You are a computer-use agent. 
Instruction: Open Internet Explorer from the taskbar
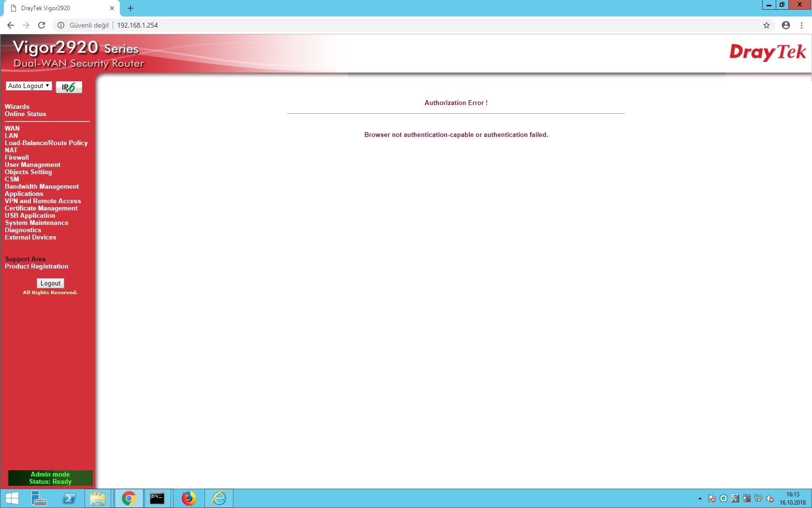click(x=219, y=498)
